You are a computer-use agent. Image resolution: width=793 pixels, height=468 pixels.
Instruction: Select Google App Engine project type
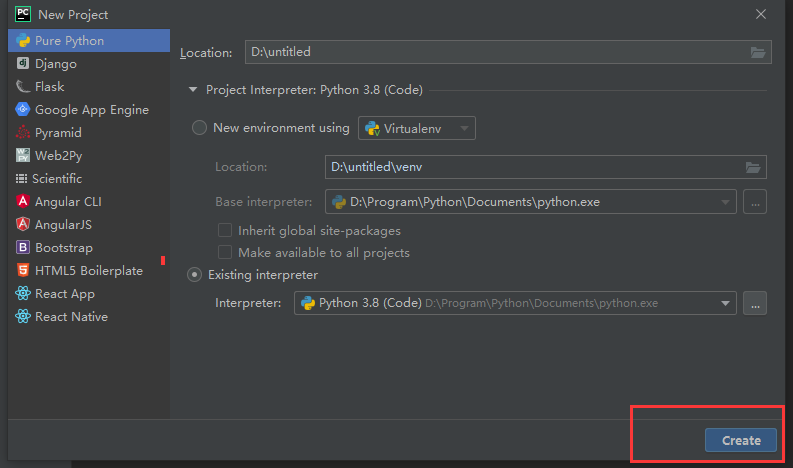coord(89,109)
